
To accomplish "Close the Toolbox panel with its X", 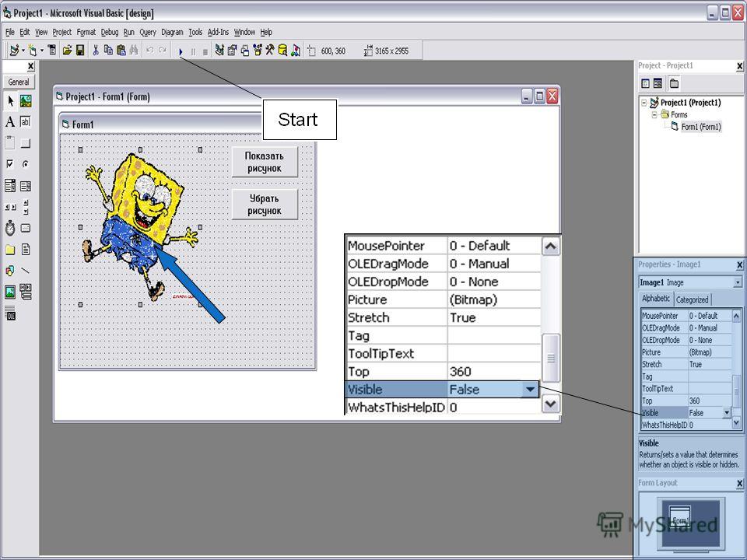I will [31, 66].
